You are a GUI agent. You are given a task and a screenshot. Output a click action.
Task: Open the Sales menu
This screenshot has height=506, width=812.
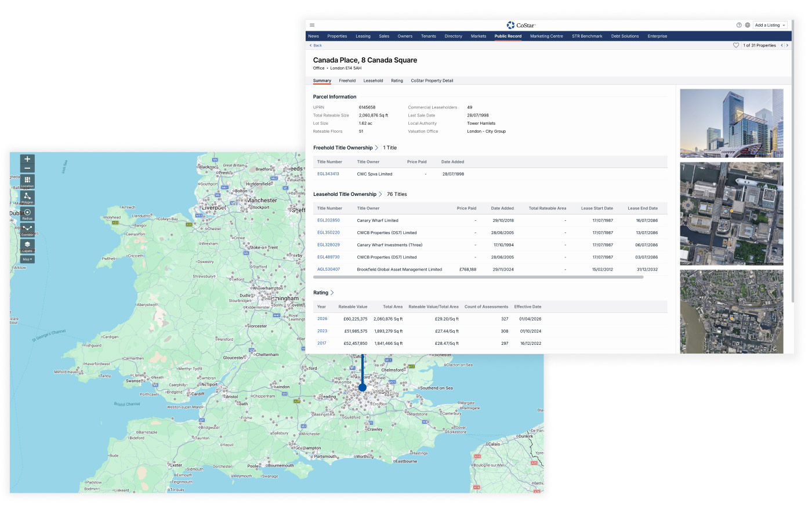pyautogui.click(x=384, y=36)
